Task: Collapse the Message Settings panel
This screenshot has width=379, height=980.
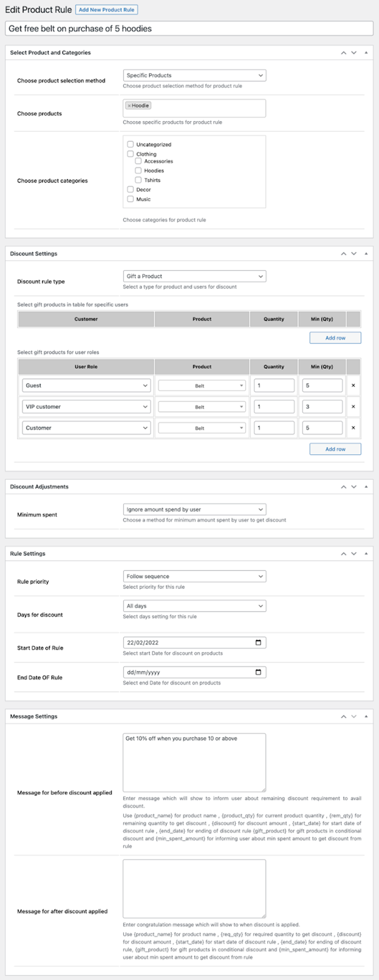Action: [366, 716]
